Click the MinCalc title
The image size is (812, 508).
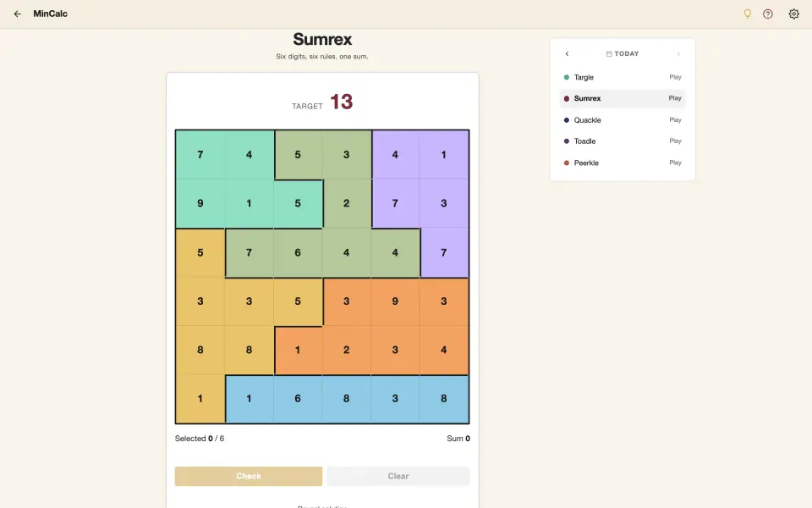pyautogui.click(x=50, y=14)
